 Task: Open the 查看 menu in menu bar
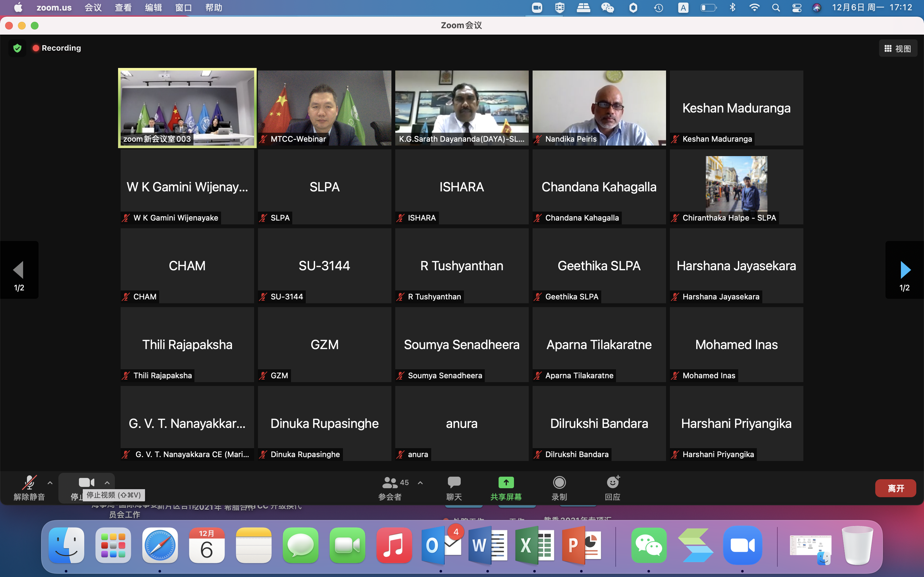(x=123, y=8)
